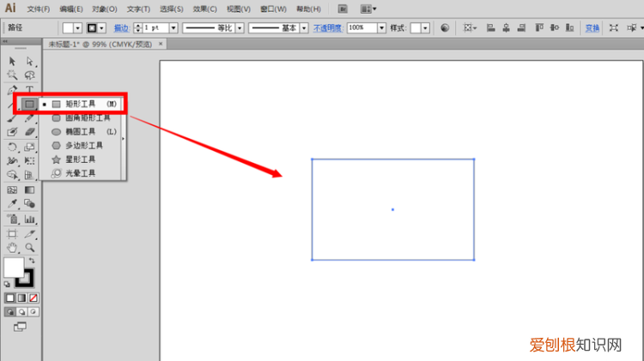Open Adobe Bridge from the Br icon
The width and height of the screenshot is (644, 361).
[343, 9]
